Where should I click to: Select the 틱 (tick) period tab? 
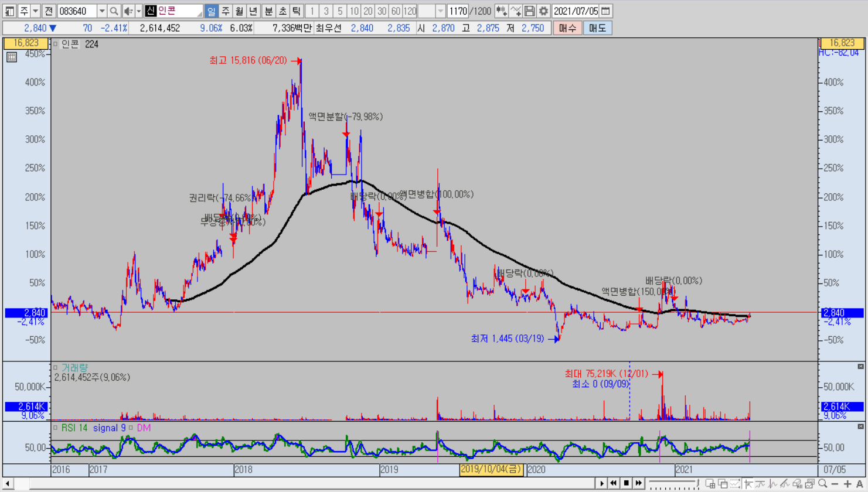point(297,11)
